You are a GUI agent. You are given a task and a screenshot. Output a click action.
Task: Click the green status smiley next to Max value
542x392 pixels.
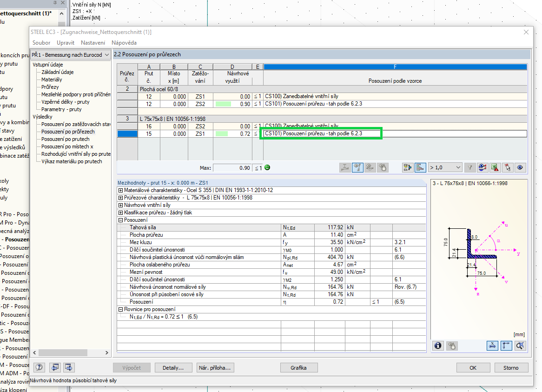(x=267, y=167)
